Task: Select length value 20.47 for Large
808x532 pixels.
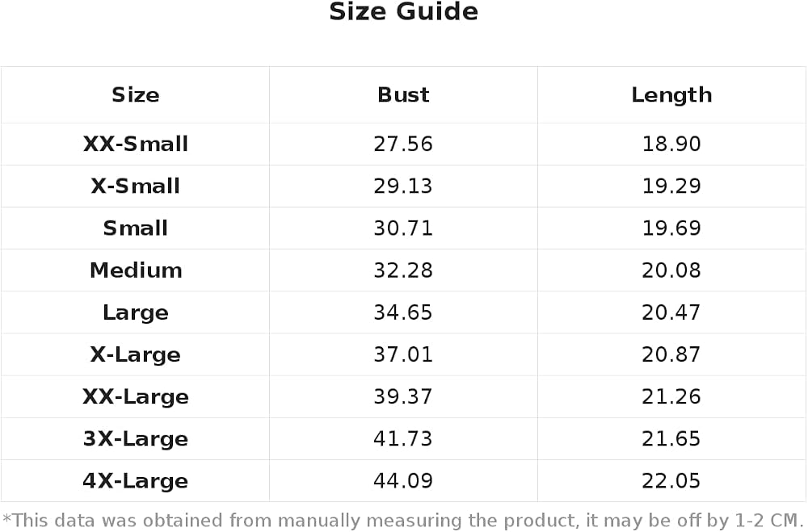Action: point(671,312)
